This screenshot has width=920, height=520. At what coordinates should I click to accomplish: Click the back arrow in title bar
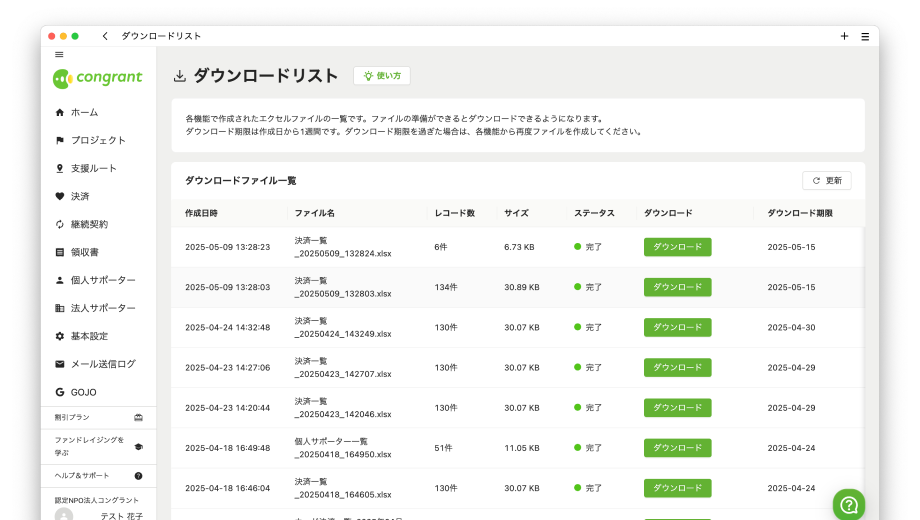pyautogui.click(x=105, y=36)
